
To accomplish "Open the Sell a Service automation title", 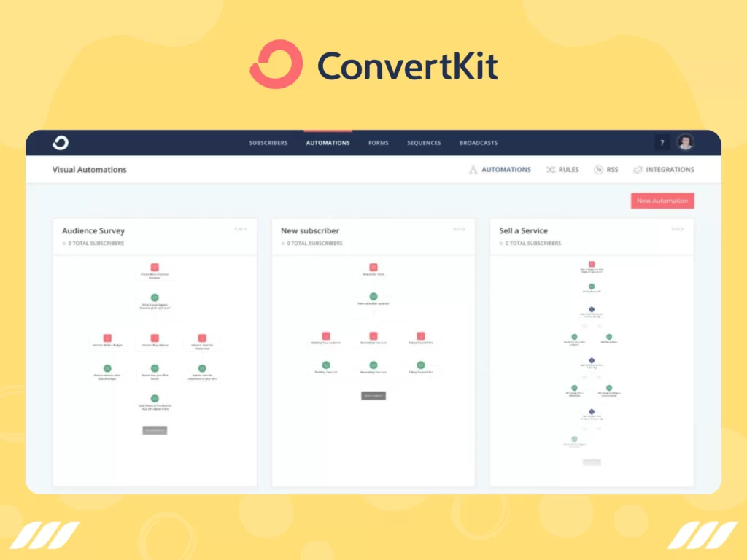I will pyautogui.click(x=524, y=230).
